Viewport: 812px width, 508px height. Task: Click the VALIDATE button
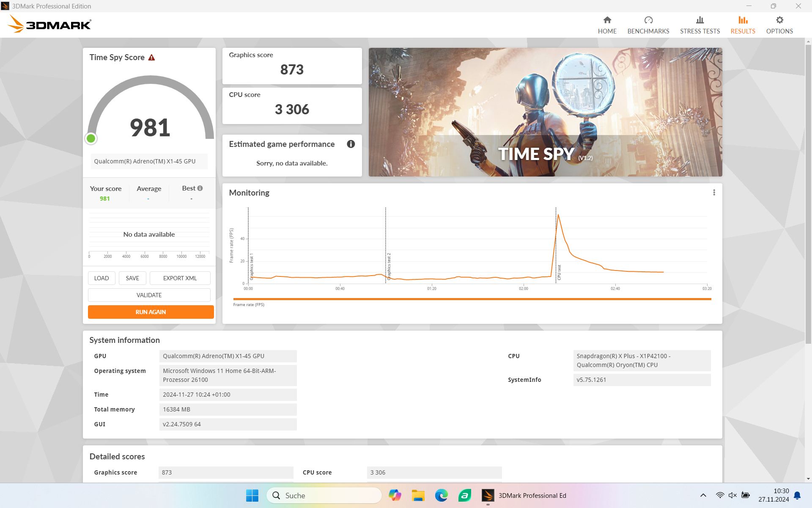coord(149,295)
